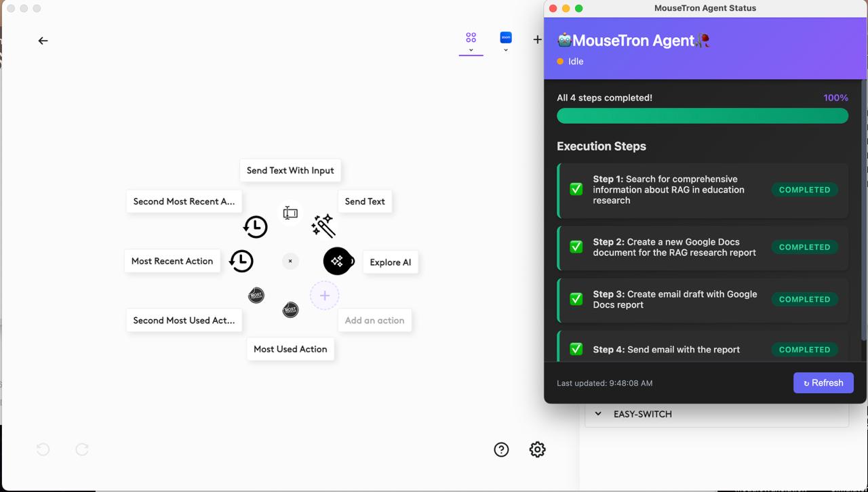This screenshot has height=492, width=868.
Task: Select the Explore AI ring icon
Action: [338, 261]
